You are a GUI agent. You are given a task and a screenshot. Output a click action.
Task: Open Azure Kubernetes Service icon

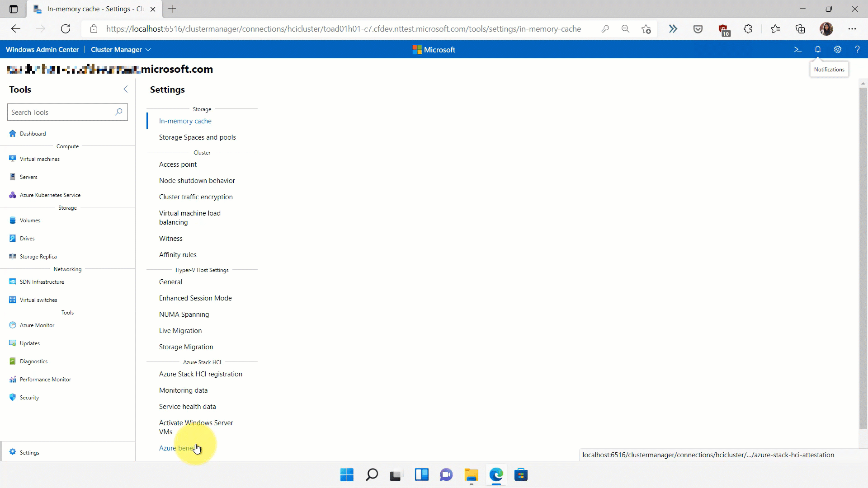coord(13,194)
